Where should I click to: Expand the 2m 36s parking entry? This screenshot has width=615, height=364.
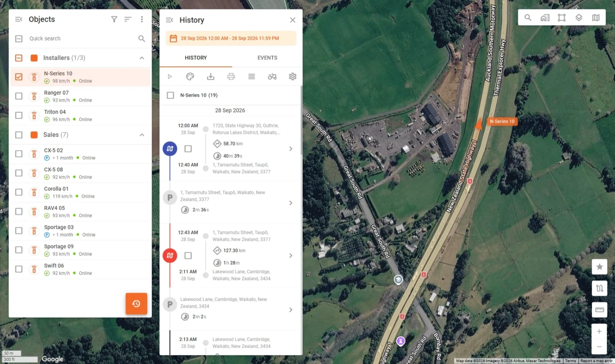point(291,203)
